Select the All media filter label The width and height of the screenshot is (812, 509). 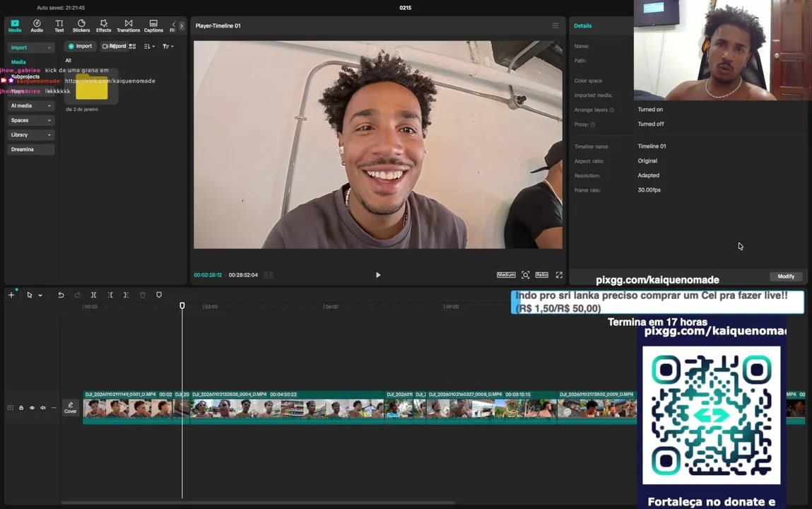pyautogui.click(x=68, y=61)
